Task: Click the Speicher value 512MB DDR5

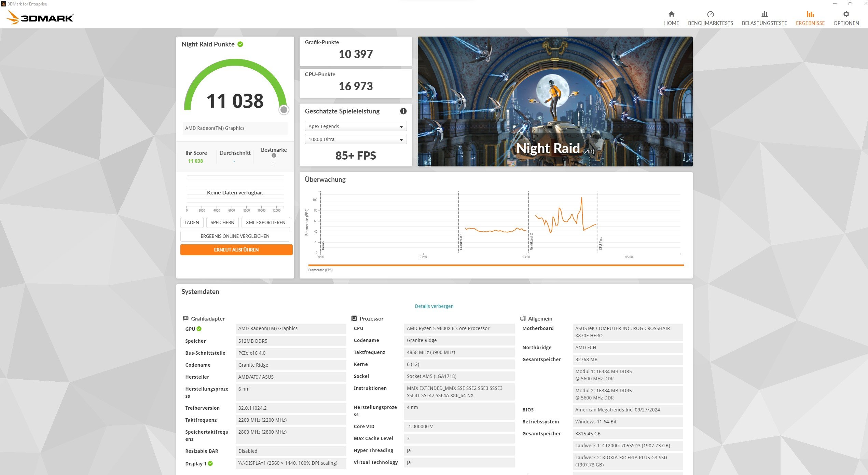Action: point(291,341)
